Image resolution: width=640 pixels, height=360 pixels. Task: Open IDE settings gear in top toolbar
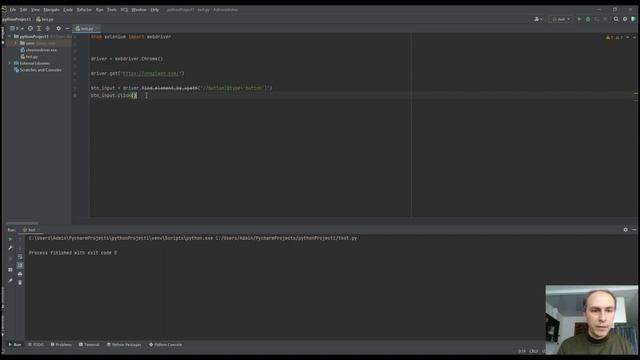[x=625, y=19]
